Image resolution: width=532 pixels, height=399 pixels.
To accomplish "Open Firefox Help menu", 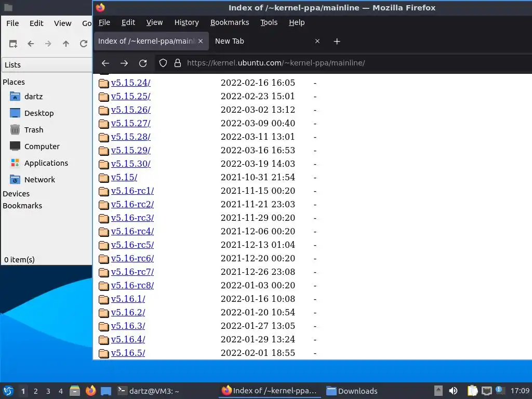I will (297, 22).
